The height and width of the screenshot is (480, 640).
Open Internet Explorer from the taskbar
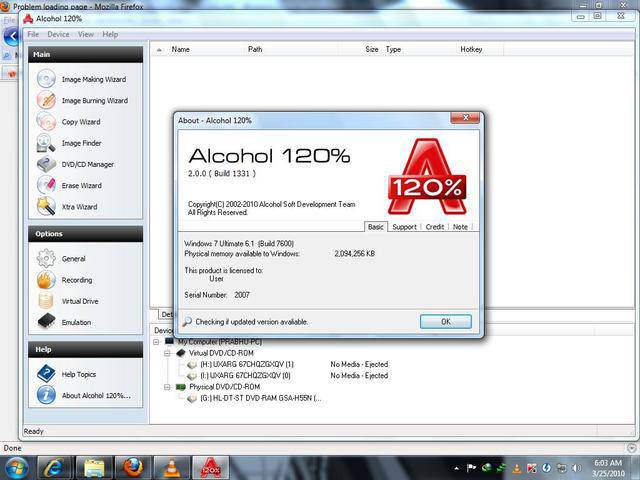55,468
